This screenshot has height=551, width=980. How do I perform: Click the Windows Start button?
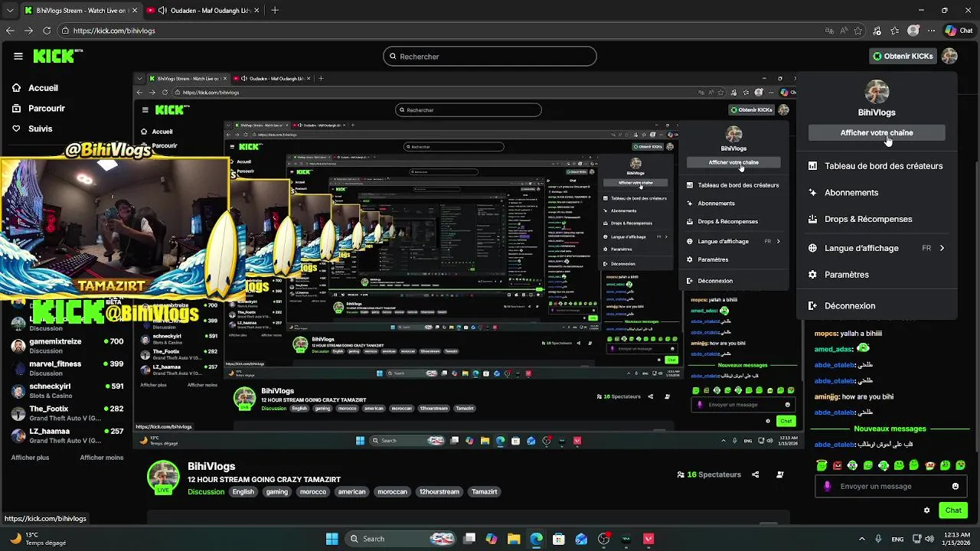[x=332, y=539]
